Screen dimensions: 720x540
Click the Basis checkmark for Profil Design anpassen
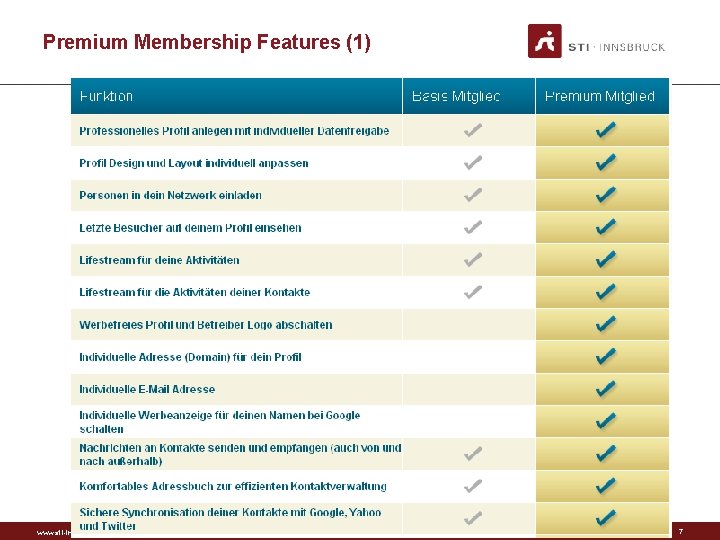click(473, 163)
